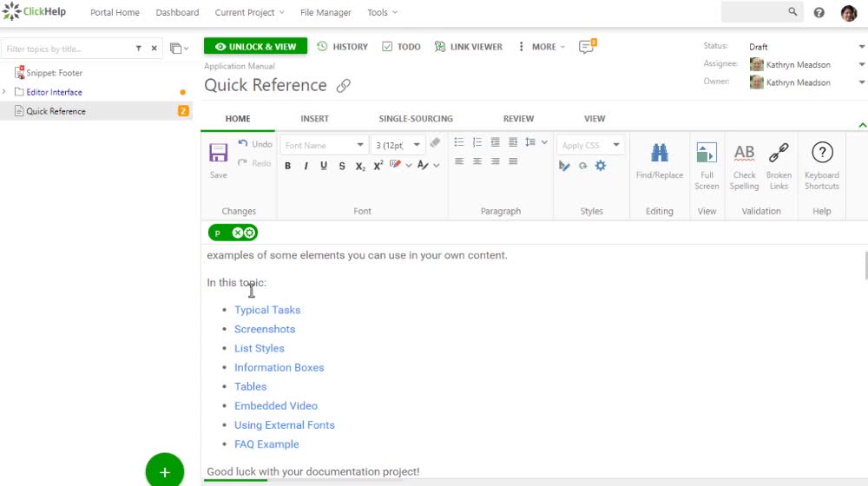Open topic HISTORY

342,47
